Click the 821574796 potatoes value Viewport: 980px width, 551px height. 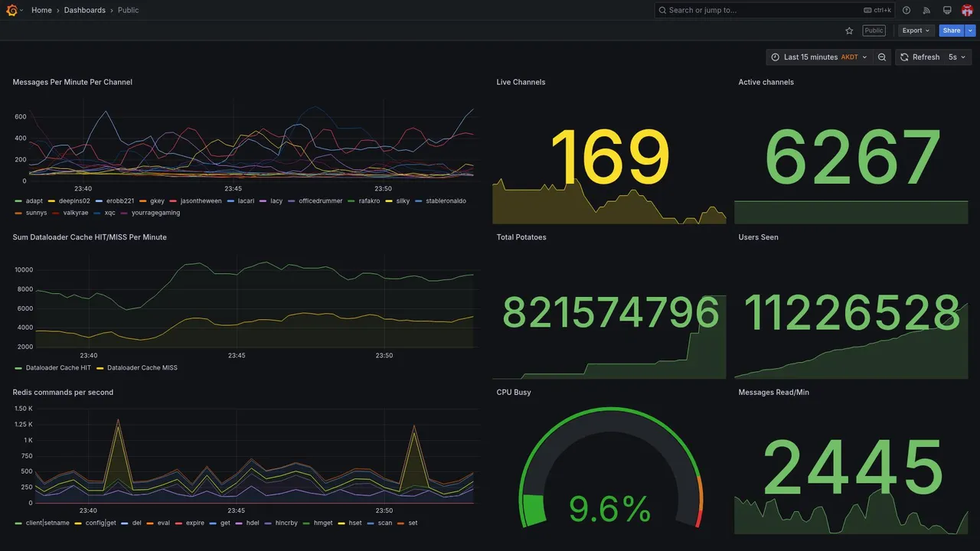[x=611, y=313]
